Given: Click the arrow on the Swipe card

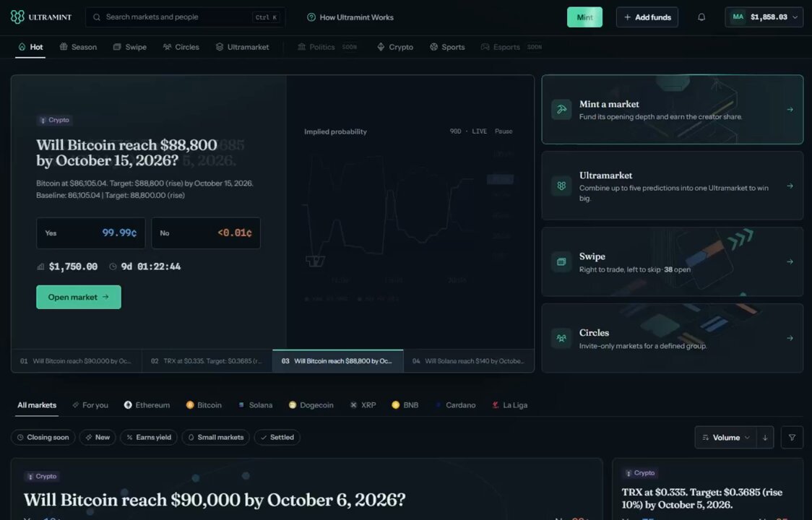Looking at the screenshot, I should [790, 261].
